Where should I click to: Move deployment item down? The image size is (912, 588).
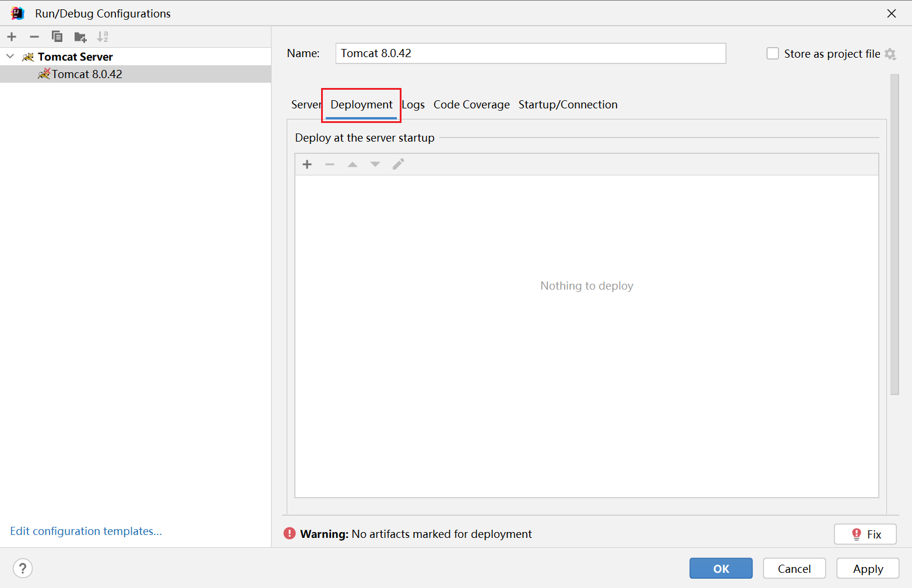coord(375,164)
